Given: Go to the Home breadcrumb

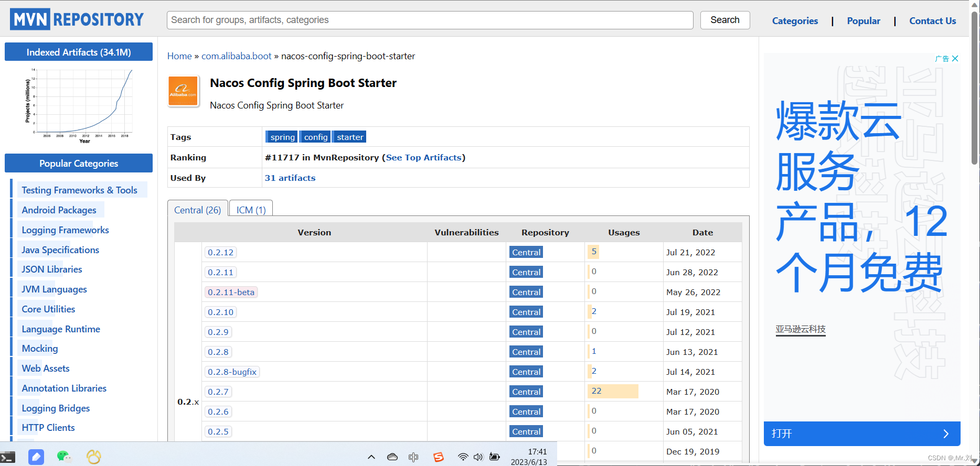Looking at the screenshot, I should pyautogui.click(x=179, y=56).
